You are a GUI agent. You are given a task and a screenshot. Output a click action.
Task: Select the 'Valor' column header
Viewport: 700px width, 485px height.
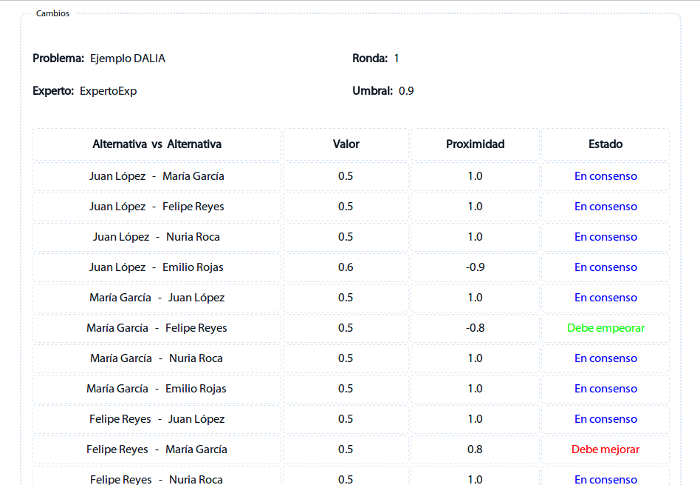346,144
